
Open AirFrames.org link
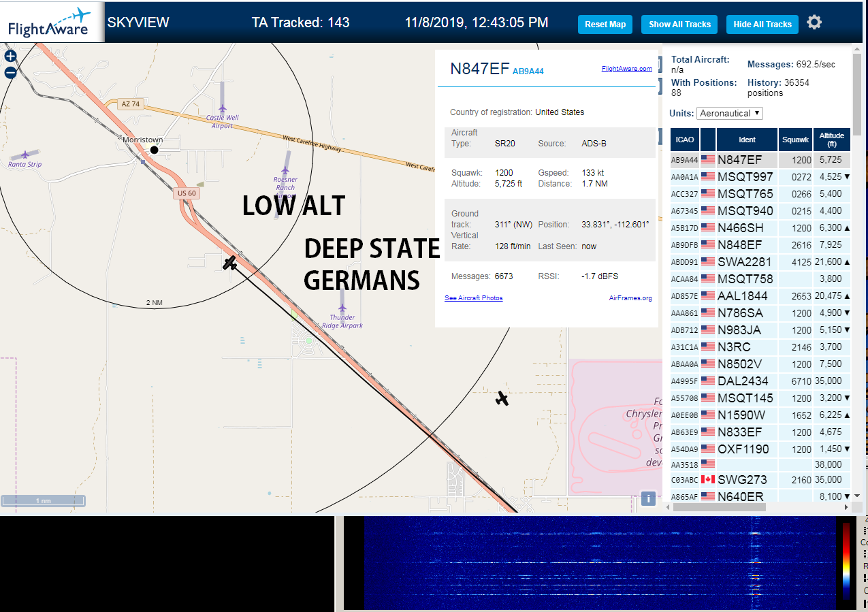(x=630, y=298)
